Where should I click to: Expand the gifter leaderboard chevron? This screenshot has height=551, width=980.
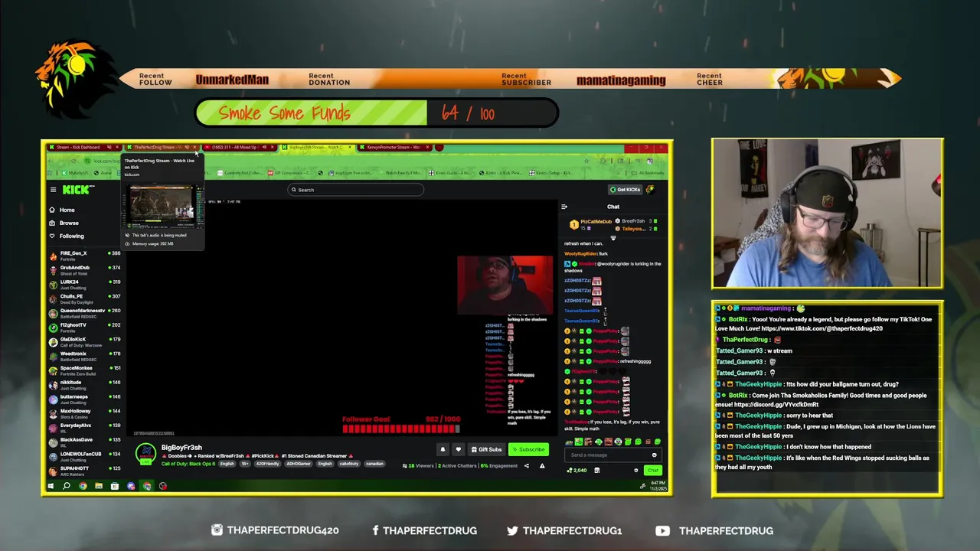coord(612,238)
